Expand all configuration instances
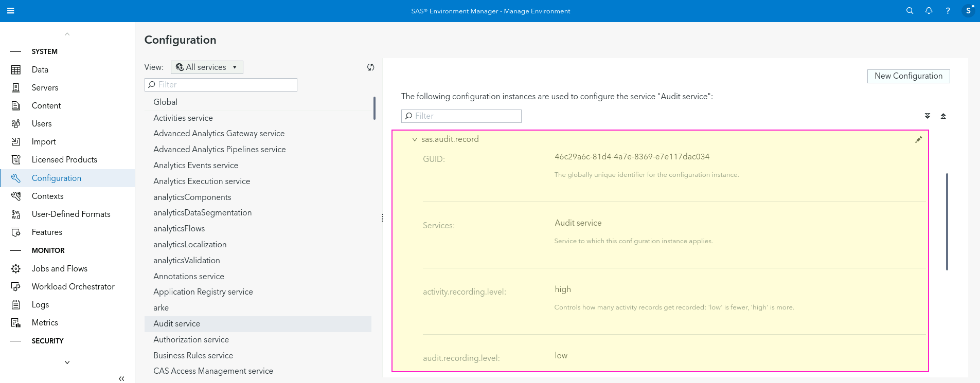 click(x=927, y=116)
